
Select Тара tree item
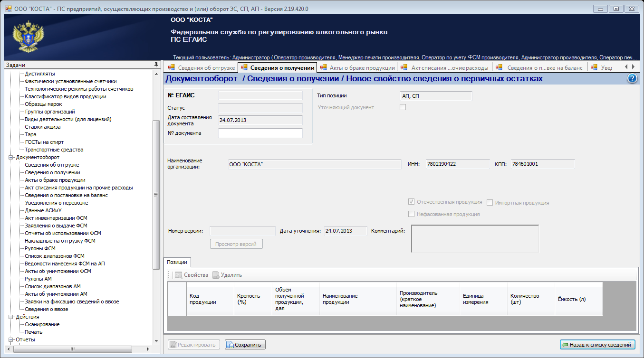[31, 134]
